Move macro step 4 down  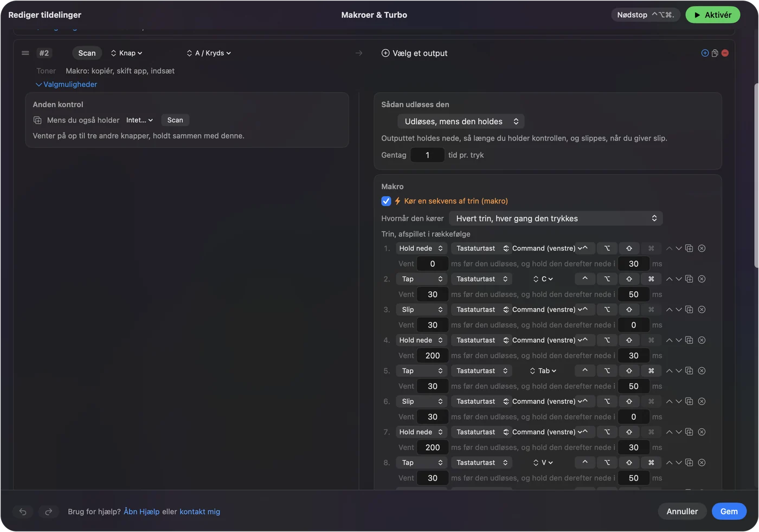pyautogui.click(x=679, y=340)
